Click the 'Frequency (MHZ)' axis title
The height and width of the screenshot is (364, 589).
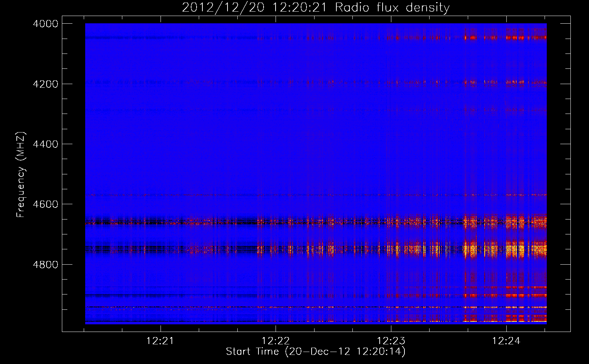(x=21, y=174)
